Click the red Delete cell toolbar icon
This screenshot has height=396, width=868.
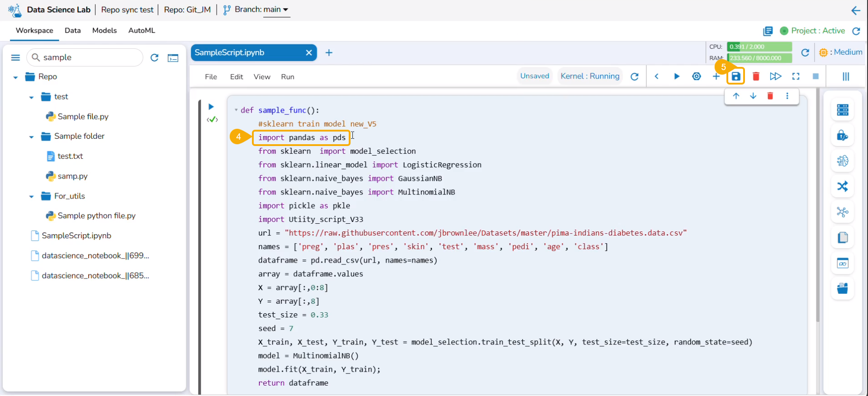(755, 76)
